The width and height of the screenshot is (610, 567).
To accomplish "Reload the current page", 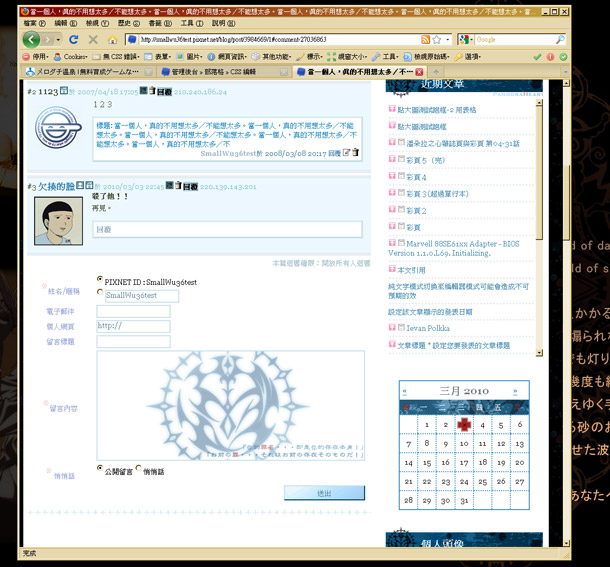I will tap(74, 39).
